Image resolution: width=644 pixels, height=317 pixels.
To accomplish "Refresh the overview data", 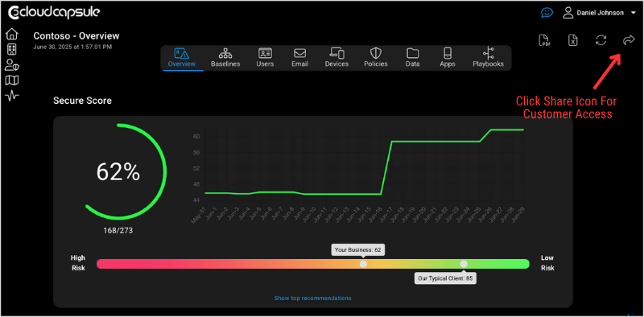I will click(601, 40).
